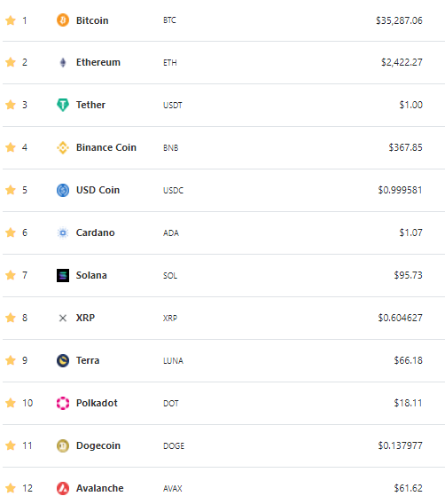Click the Dogecoin coin logo
The width and height of the screenshot is (445, 504).
63,445
